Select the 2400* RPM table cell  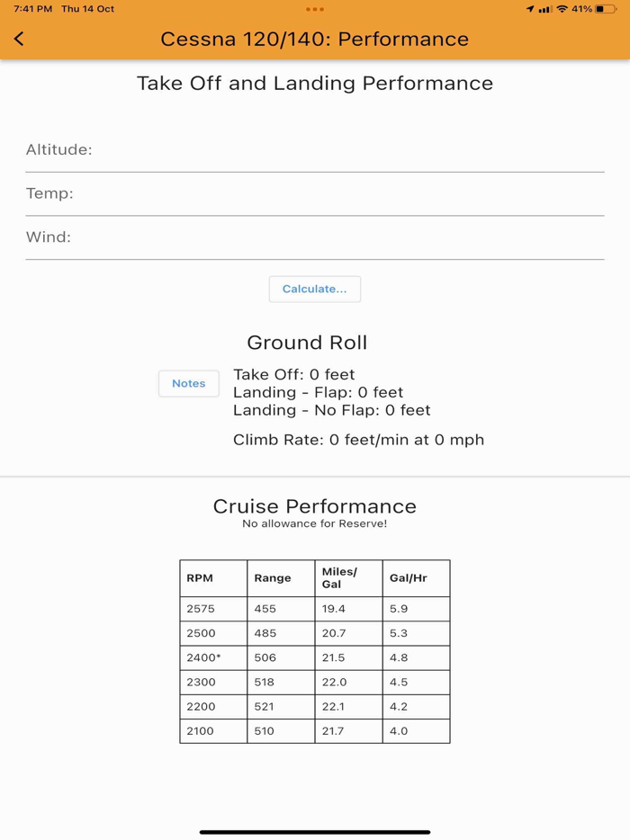point(213,657)
